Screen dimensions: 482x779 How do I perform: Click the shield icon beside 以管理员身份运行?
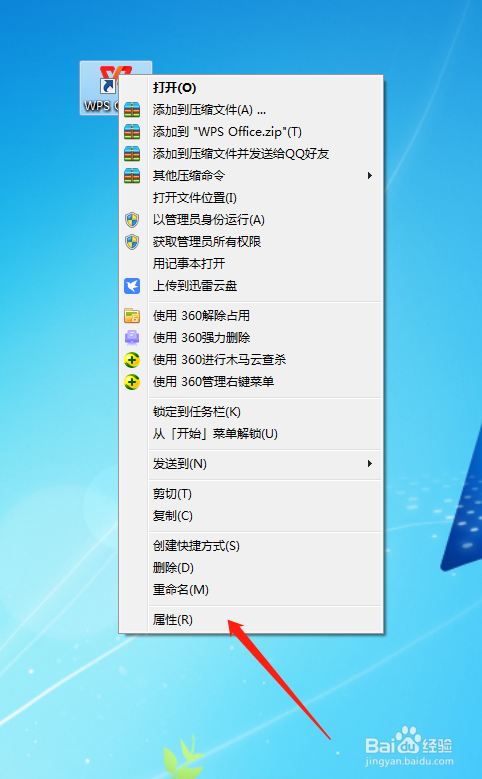(132, 220)
